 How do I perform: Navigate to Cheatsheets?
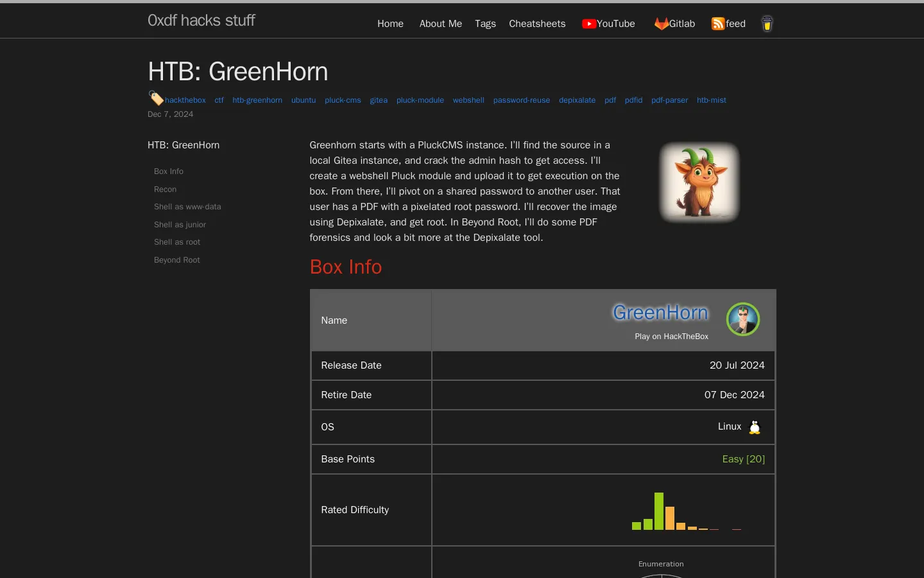click(x=537, y=24)
